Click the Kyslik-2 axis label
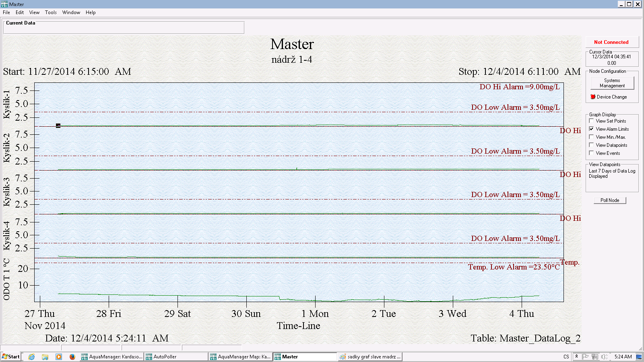Screen dimensions: 644x362 coord(6,148)
